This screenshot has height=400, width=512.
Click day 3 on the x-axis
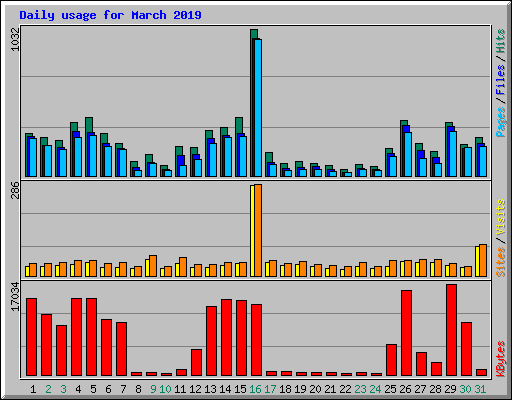(x=63, y=389)
